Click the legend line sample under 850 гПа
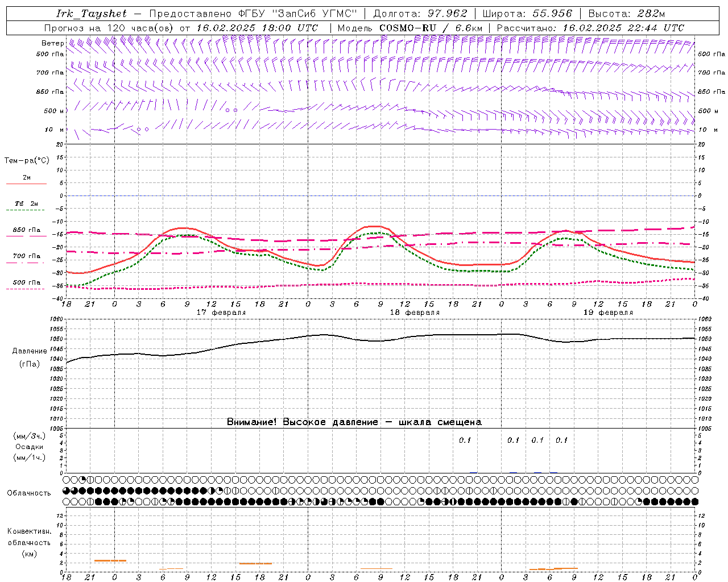The width and height of the screenshot is (728, 582). pyautogui.click(x=26, y=236)
